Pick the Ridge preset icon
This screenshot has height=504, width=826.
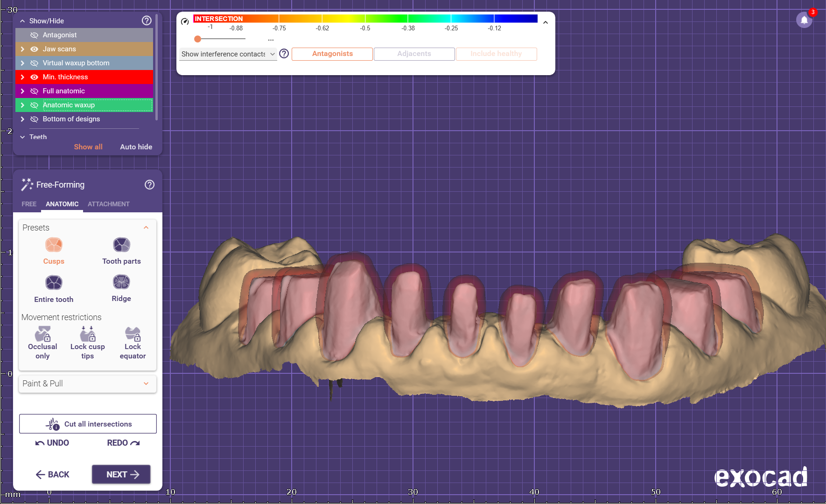pos(121,282)
